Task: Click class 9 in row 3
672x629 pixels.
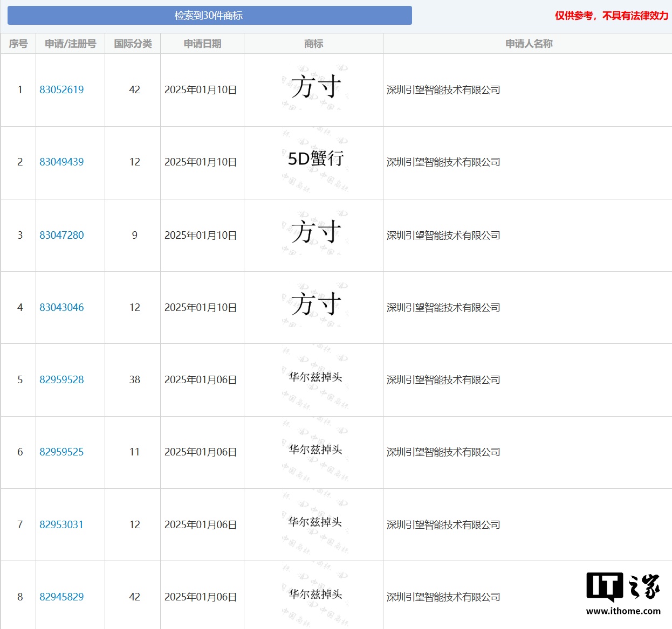Action: pyautogui.click(x=134, y=236)
